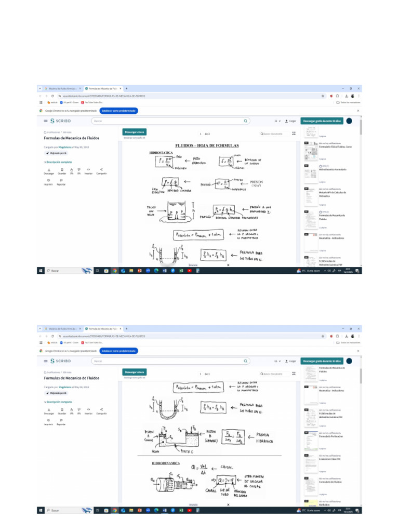Click search magnifier in upper Scribd search bar
Screen dimensions: 399x532
point(245,121)
